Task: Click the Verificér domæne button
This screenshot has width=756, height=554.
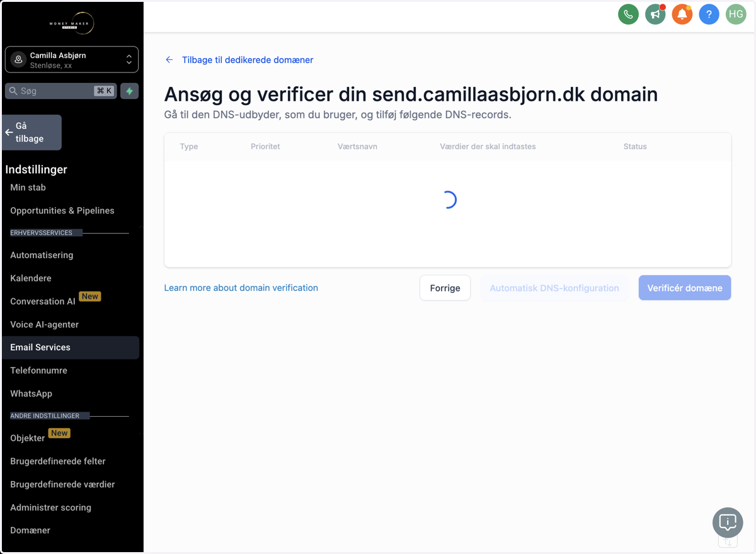Action: [x=685, y=288]
